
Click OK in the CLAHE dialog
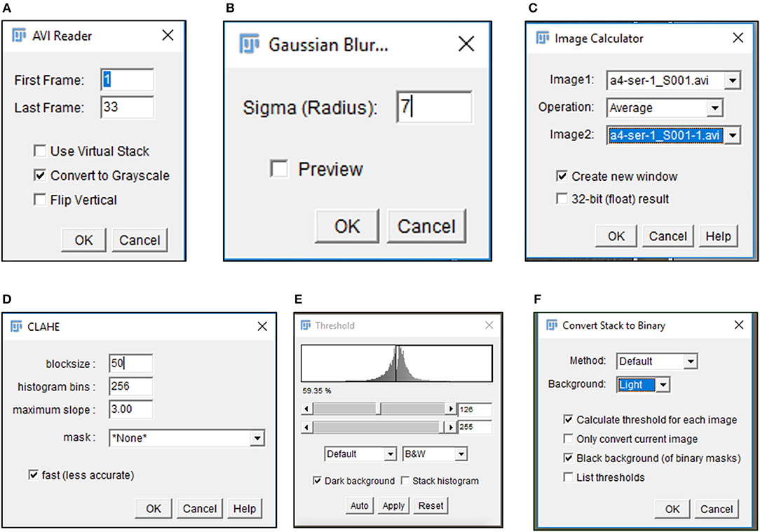pyautogui.click(x=154, y=508)
